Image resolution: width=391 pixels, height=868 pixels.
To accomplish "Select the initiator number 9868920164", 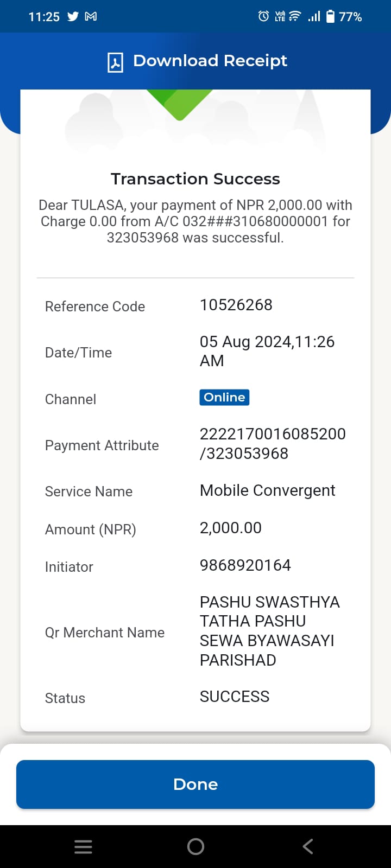I will (245, 565).
